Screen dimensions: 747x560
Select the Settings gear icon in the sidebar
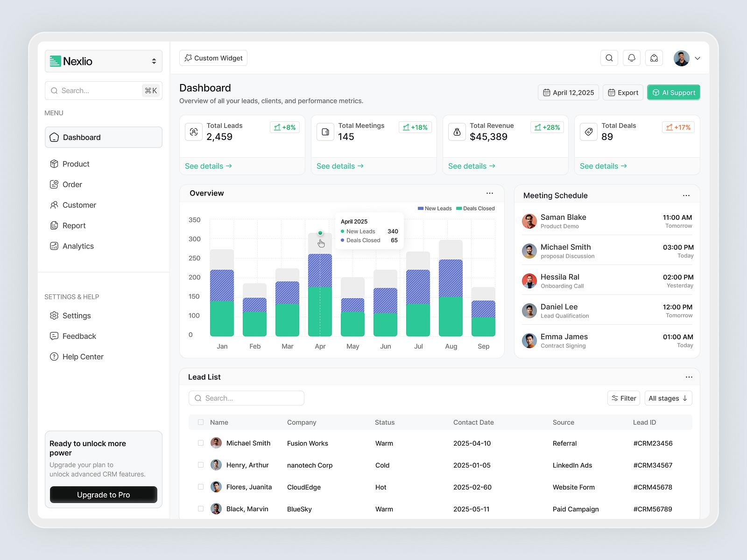54,315
